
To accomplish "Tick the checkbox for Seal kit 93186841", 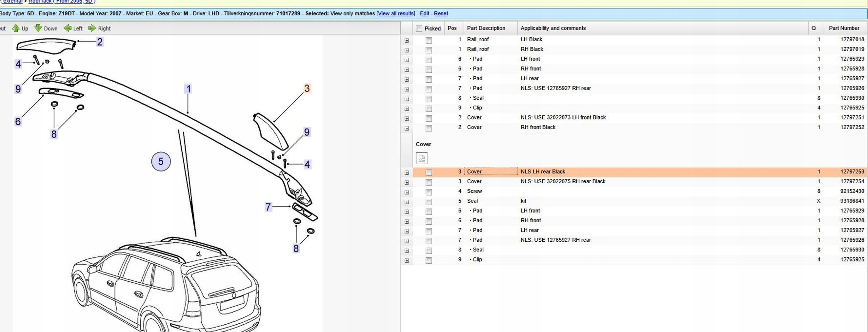I will click(x=429, y=202).
